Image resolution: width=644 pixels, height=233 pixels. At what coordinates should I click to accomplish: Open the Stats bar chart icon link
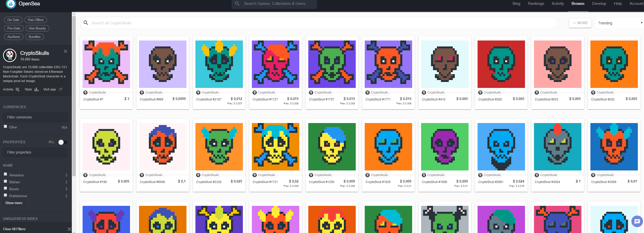pyautogui.click(x=36, y=89)
